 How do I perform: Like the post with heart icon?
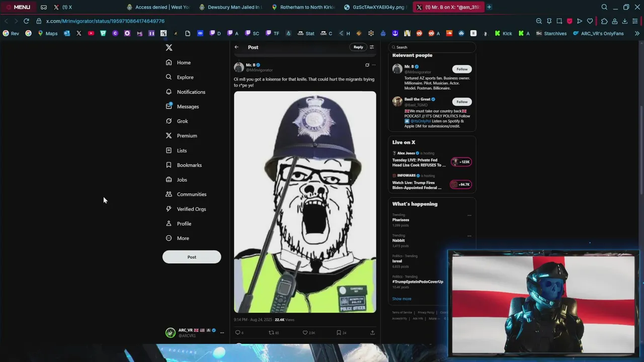(x=305, y=332)
